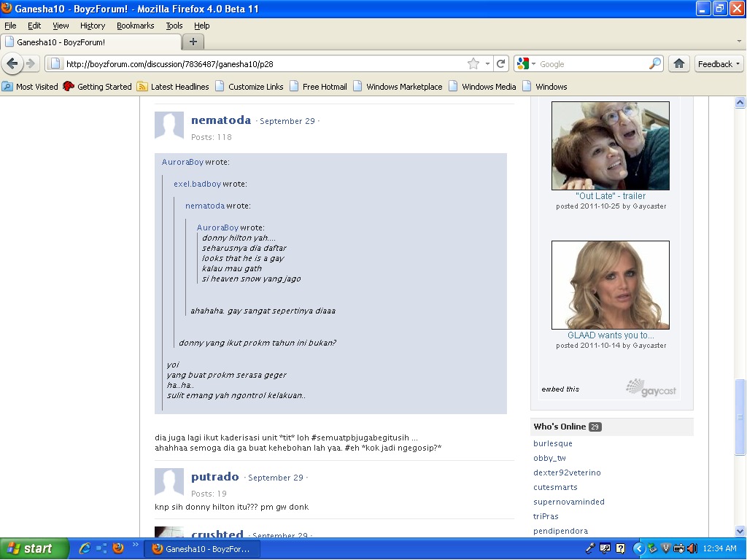The height and width of the screenshot is (560, 747).
Task: Expand hidden tray icons arrow
Action: (x=638, y=548)
